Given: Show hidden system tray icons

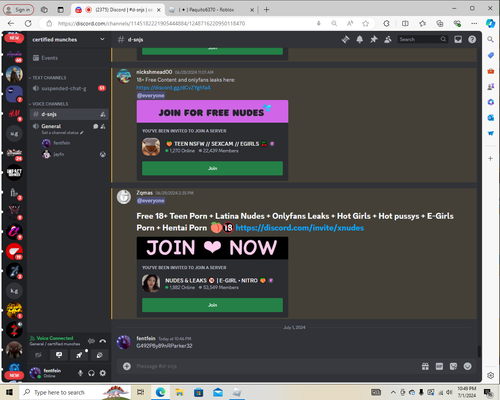Looking at the screenshot, I should tap(393, 392).
